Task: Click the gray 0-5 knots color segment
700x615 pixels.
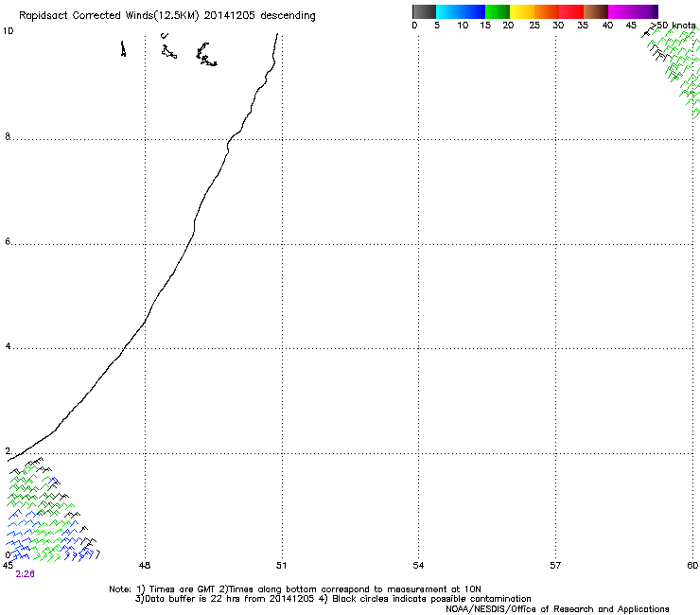Action: [424, 11]
